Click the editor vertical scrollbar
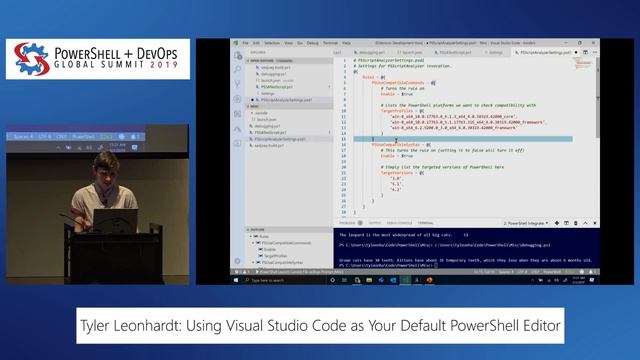Image resolution: width=640 pixels, height=360 pixels. (598, 98)
